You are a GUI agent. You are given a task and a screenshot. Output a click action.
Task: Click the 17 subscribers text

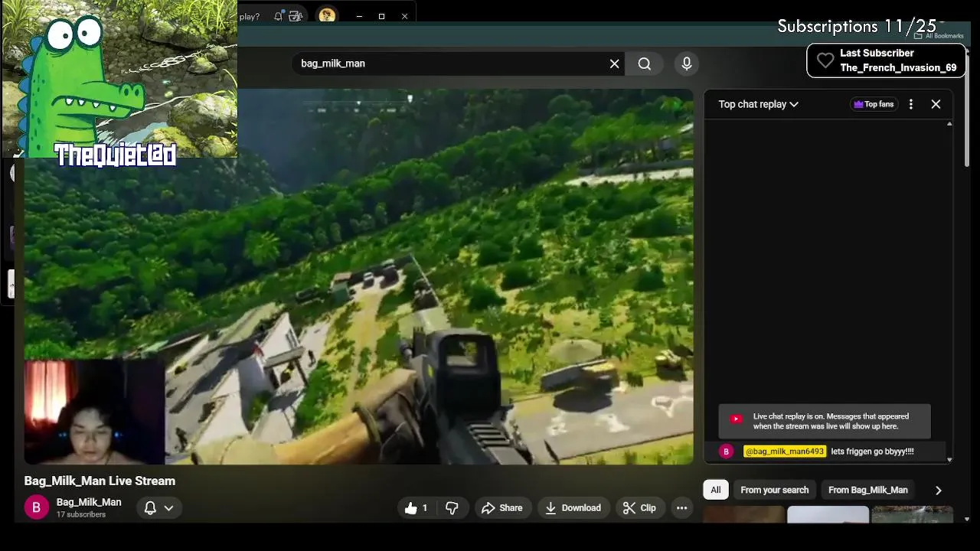[81, 515]
